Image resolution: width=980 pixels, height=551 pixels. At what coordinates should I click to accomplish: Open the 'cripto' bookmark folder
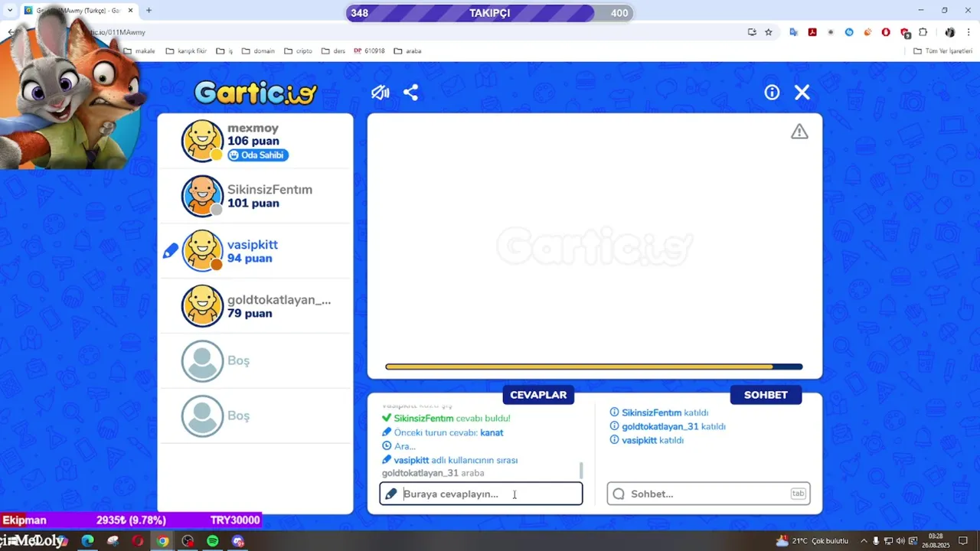point(298,51)
